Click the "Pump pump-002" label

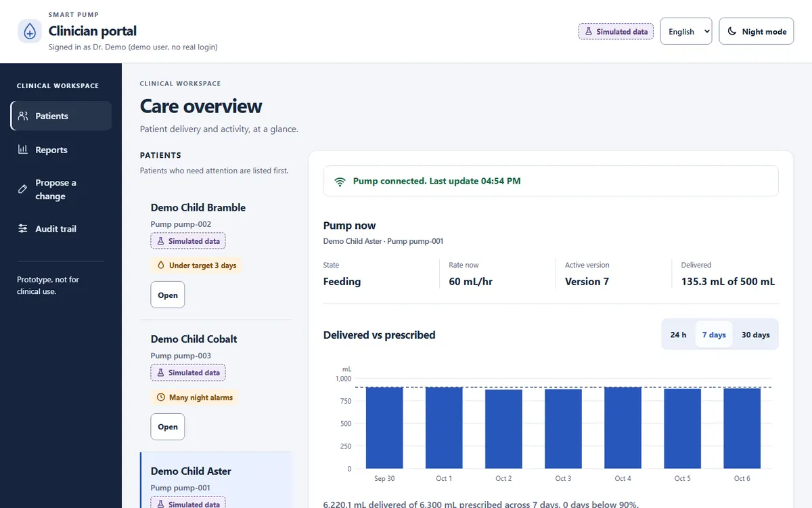[181, 224]
